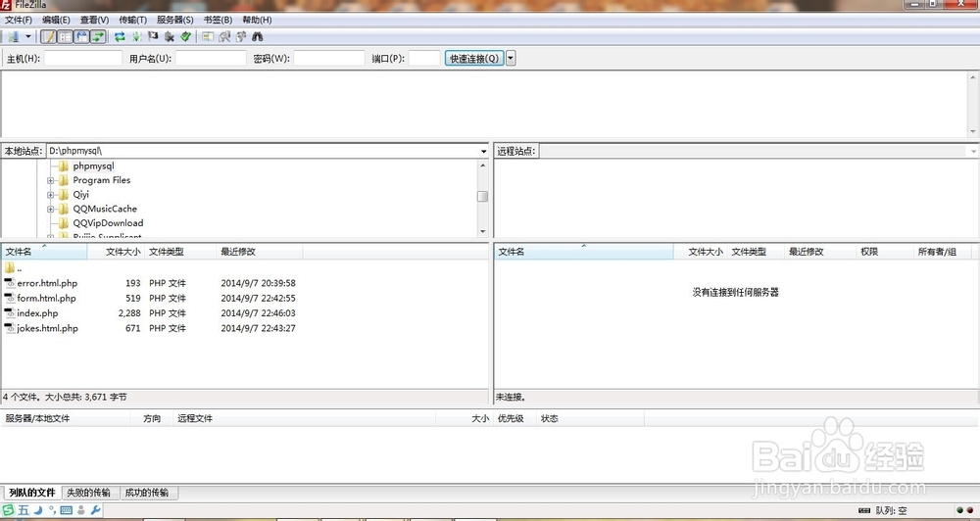Screen dimensions: 980x521
Task: Click the moon icon in IME bar
Action: click(38, 510)
